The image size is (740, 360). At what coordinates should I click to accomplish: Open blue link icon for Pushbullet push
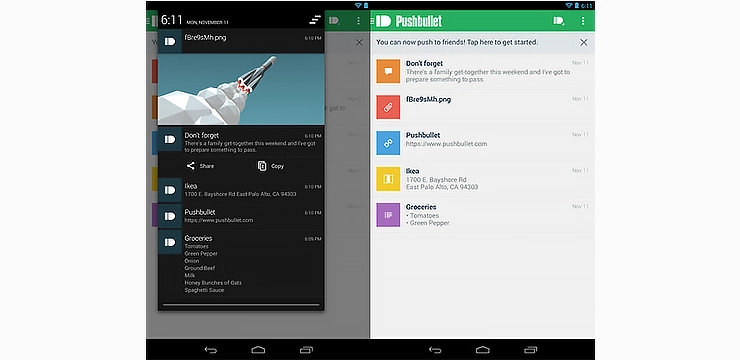388,143
